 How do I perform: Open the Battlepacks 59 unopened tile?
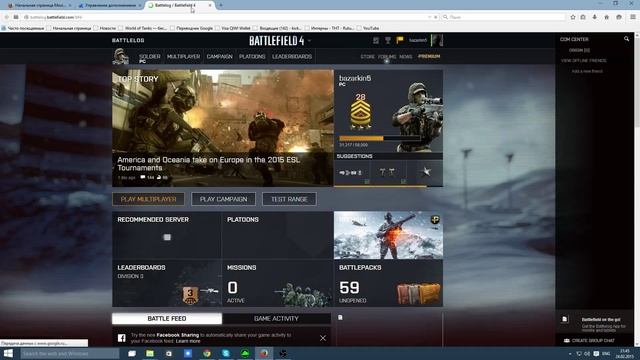click(388, 283)
